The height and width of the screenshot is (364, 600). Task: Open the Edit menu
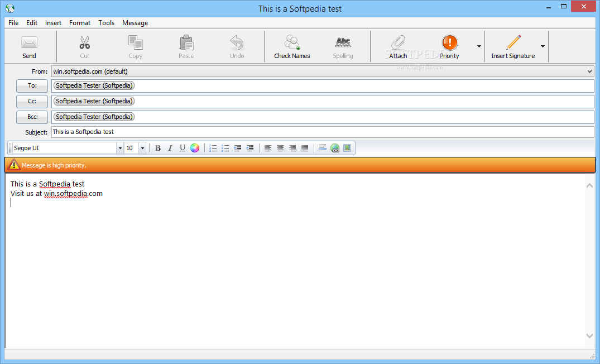[32, 23]
